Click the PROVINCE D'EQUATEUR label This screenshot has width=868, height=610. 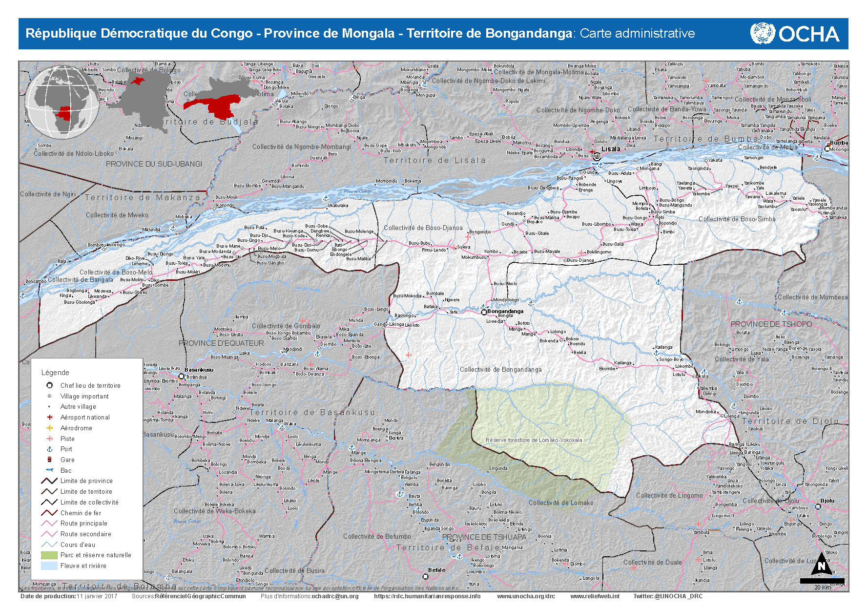pos(221,343)
